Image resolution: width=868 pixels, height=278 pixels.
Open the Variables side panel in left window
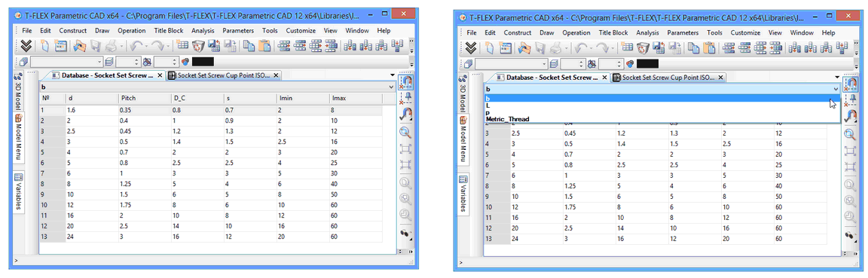point(18,191)
